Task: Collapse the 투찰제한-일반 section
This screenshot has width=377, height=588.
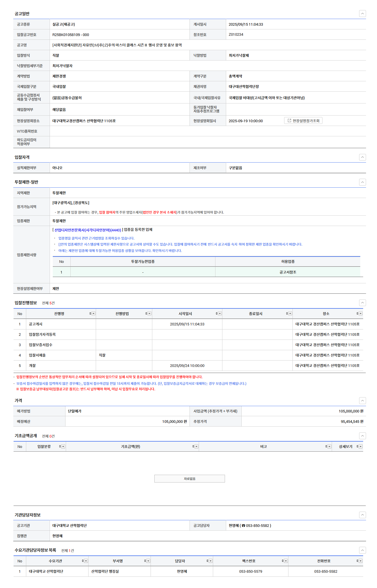Action: click(363, 182)
